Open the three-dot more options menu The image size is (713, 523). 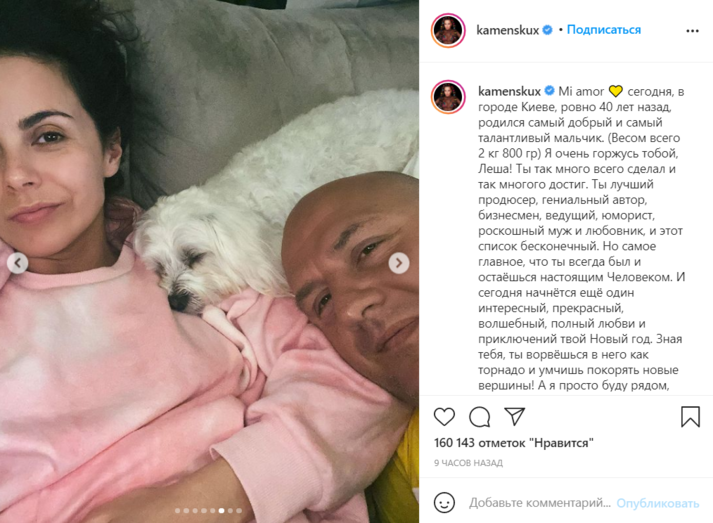pyautogui.click(x=692, y=31)
